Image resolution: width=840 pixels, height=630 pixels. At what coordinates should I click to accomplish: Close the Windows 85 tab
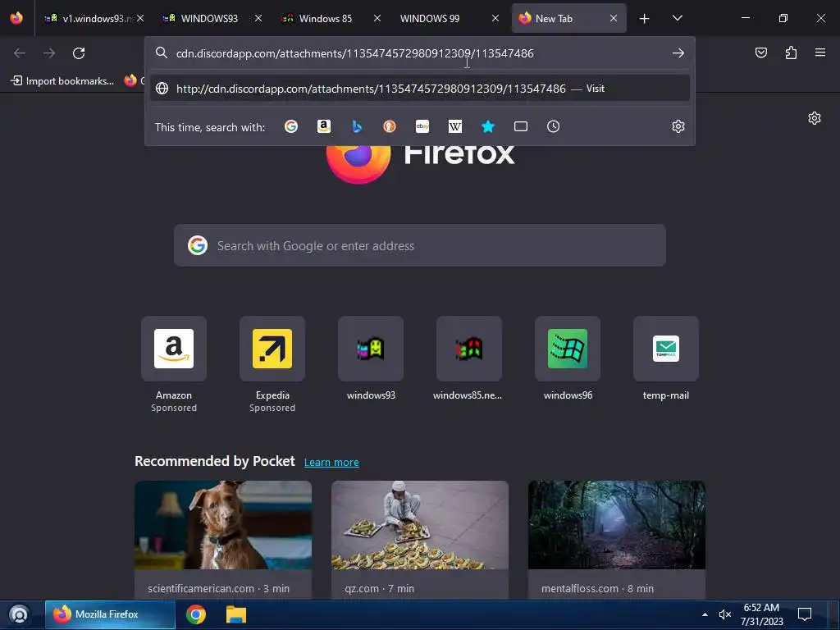(x=377, y=19)
